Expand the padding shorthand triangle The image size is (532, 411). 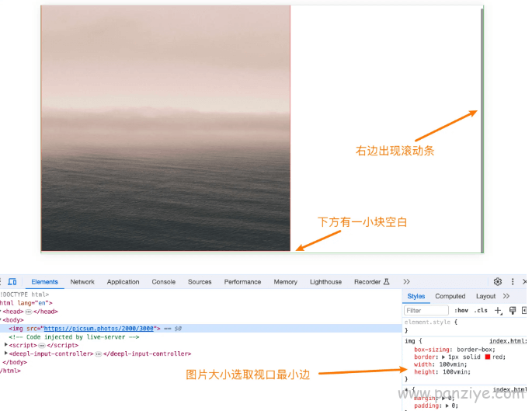click(x=447, y=406)
